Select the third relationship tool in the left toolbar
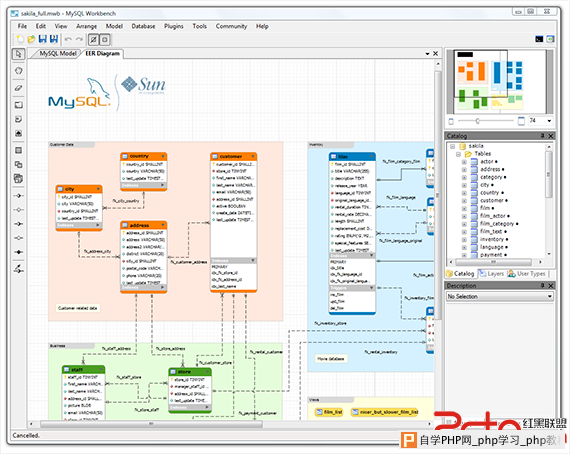Screen dimensions: 570x454 [19, 224]
